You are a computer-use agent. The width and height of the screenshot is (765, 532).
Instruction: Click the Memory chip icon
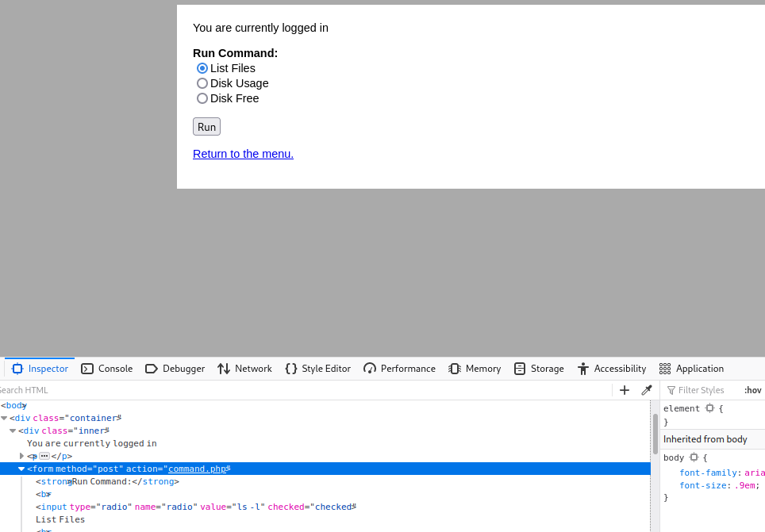[455, 369]
